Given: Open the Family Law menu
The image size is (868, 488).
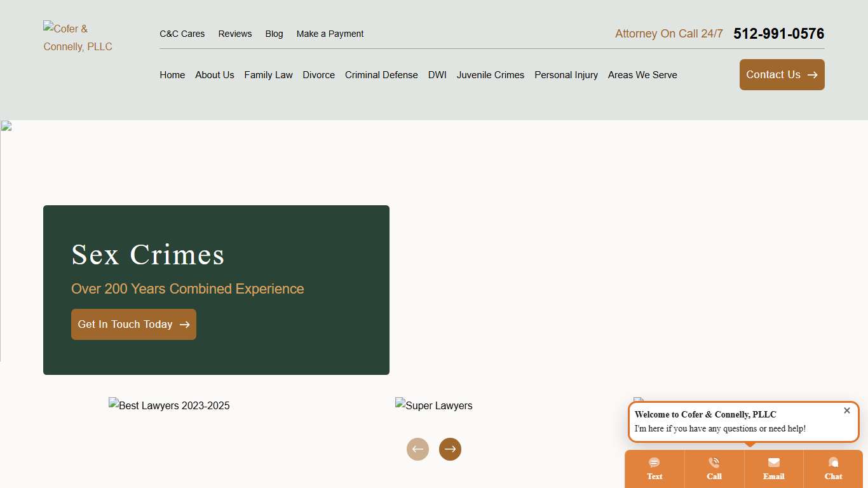Looking at the screenshot, I should pyautogui.click(x=268, y=75).
